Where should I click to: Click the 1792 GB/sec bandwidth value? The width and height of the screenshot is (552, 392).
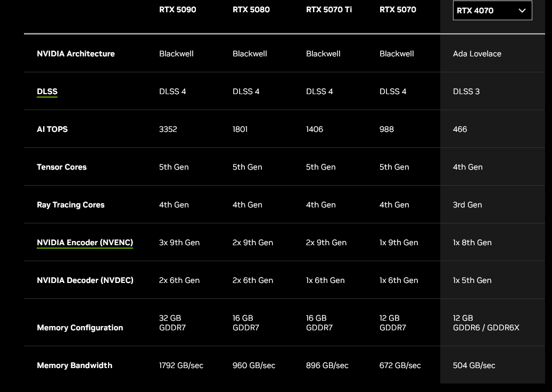tap(181, 365)
